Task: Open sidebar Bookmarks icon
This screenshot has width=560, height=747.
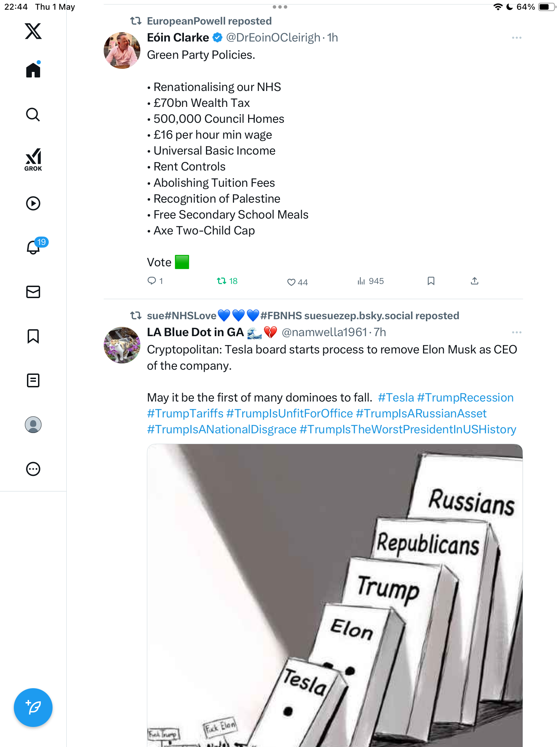Action: pos(33,336)
